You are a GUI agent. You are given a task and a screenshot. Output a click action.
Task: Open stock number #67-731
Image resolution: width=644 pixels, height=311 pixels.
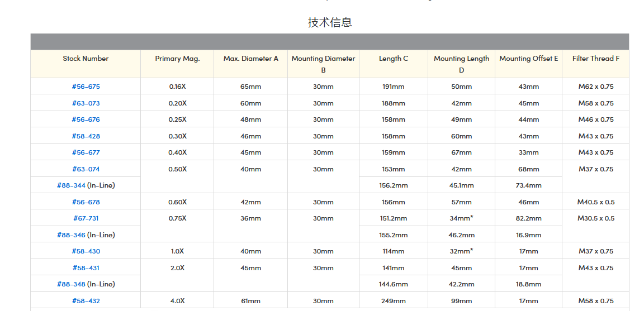pos(86,218)
